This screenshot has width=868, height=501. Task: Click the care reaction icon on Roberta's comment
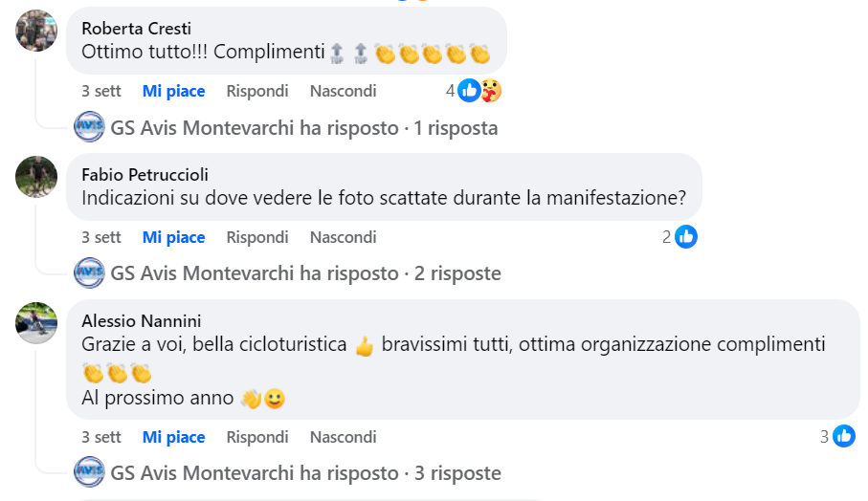(491, 91)
